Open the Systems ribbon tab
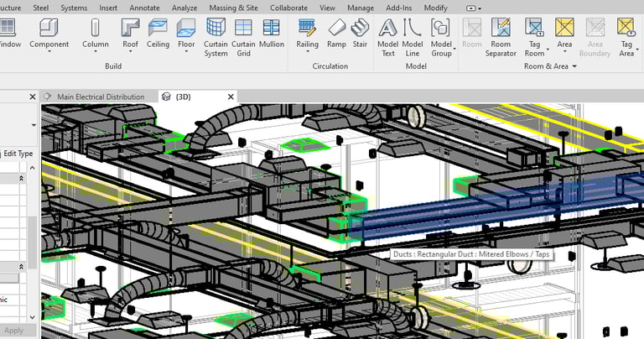The image size is (644, 339). pyautogui.click(x=74, y=8)
